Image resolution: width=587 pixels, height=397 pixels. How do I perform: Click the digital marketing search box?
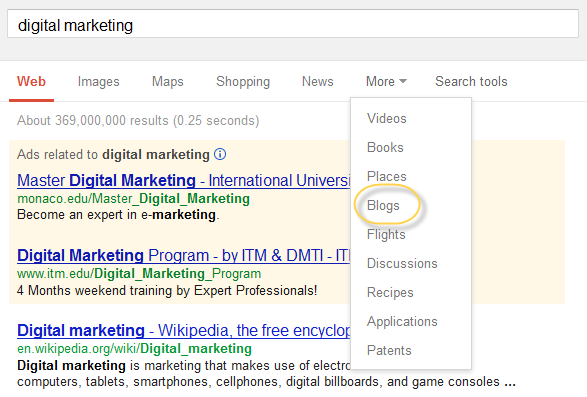coord(293,24)
